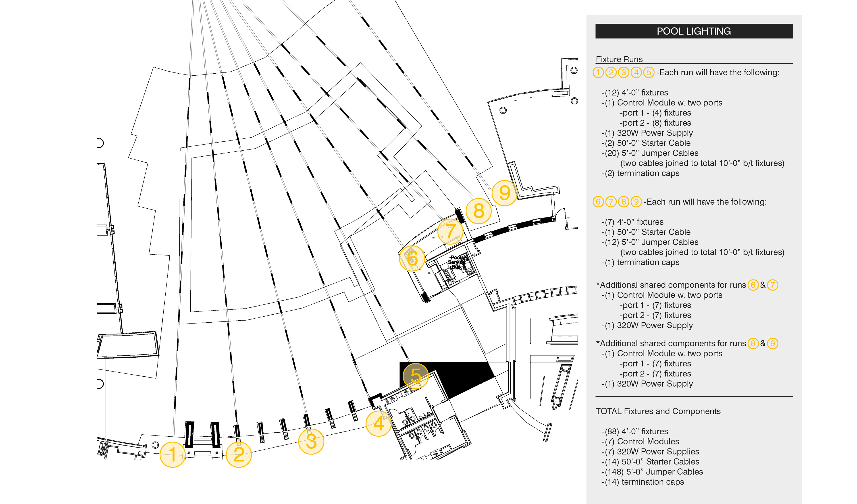857x504 pixels.
Task: Click legend circle 6 in the second run list
Action: [x=598, y=202]
